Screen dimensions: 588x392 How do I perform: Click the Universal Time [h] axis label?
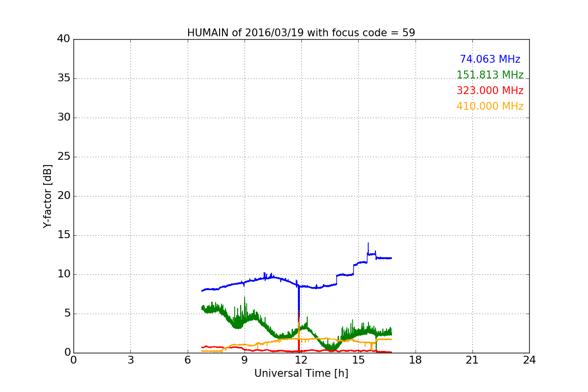click(x=301, y=373)
